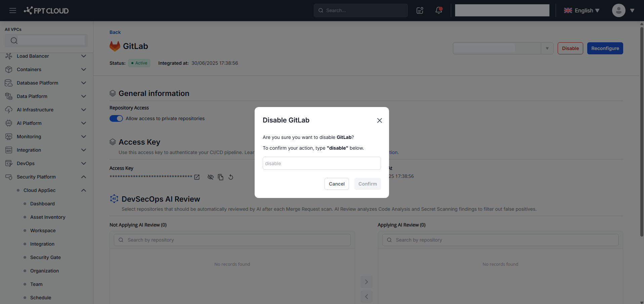Click the DevSecOps AI Review icon
The height and width of the screenshot is (304, 644).
click(114, 199)
